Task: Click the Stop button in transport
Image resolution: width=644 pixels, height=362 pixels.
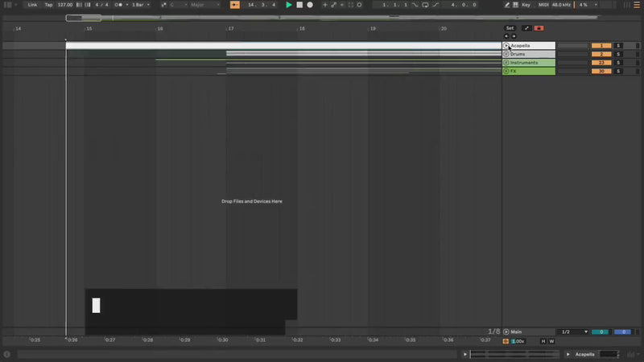Action: [299, 5]
